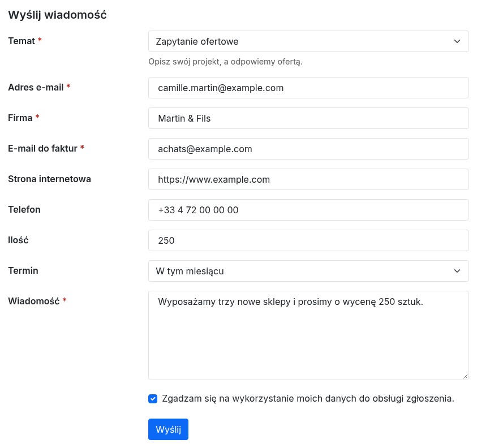Click the consent label text 'Zgadzam się na wykorzystanie...'
477x448 pixels.
pyautogui.click(x=308, y=399)
